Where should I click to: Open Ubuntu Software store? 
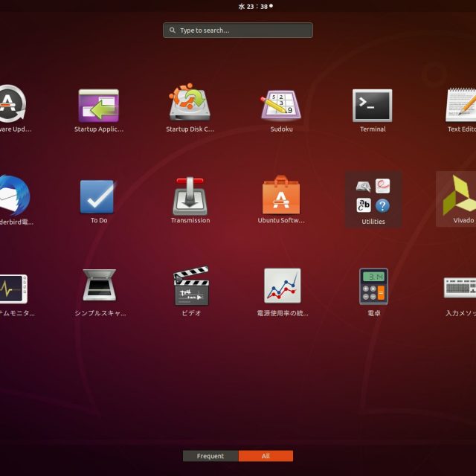[x=281, y=196]
